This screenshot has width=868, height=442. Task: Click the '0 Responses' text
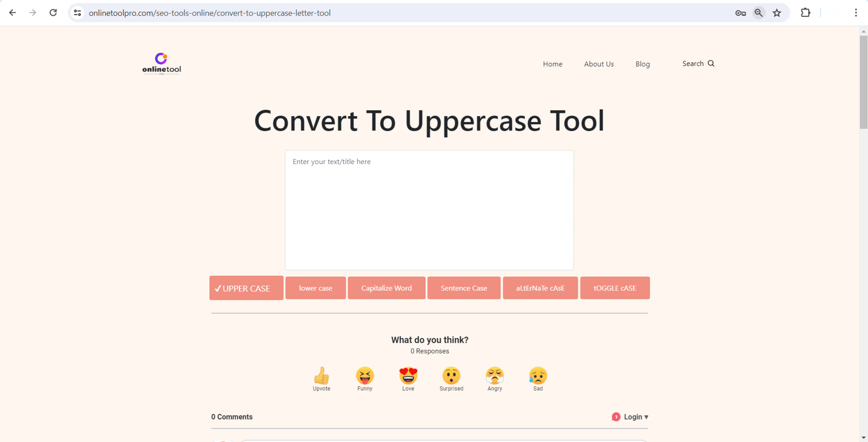(430, 351)
